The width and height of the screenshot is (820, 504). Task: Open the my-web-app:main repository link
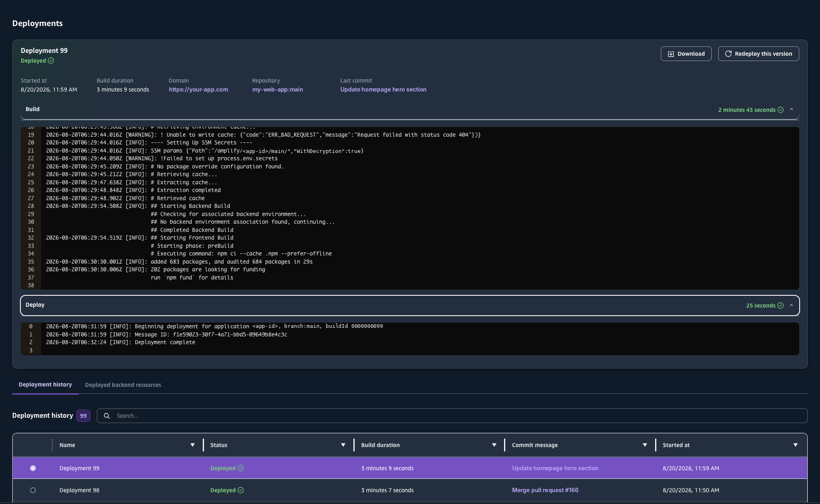pos(278,89)
